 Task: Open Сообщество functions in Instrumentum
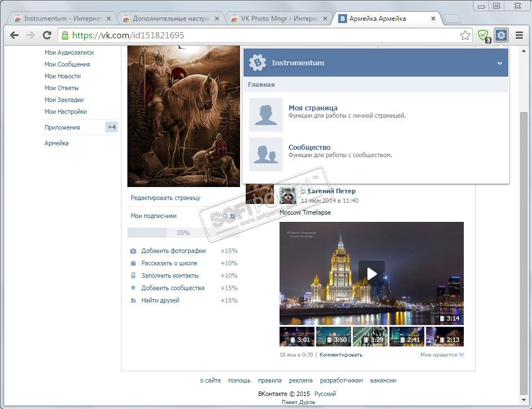pyautogui.click(x=309, y=148)
